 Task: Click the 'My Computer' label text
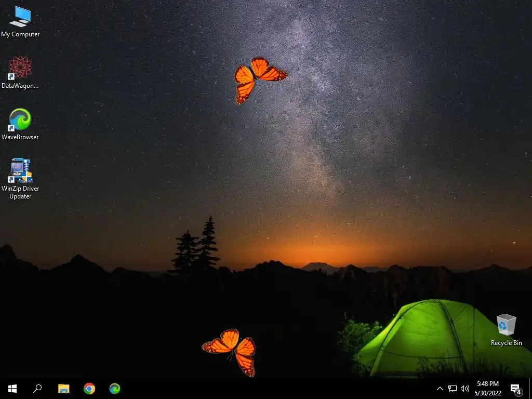pyautogui.click(x=20, y=34)
